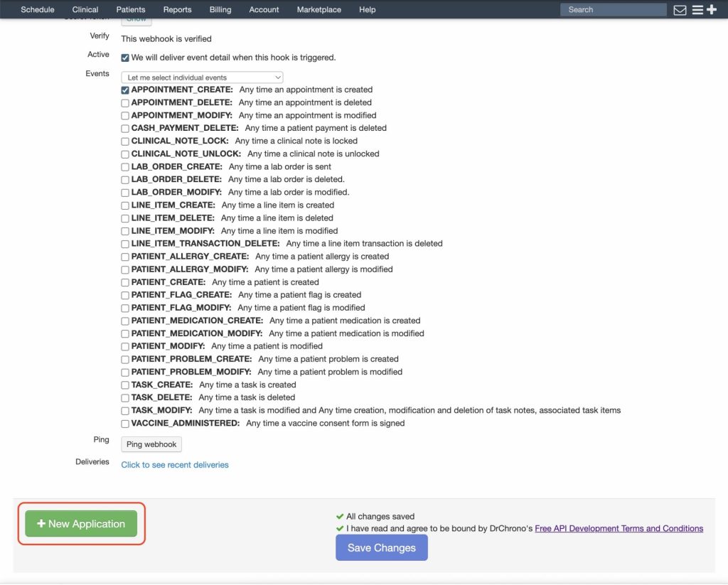
Task: Check PATIENT_PROBLEM_MODIFY event
Action: click(125, 372)
